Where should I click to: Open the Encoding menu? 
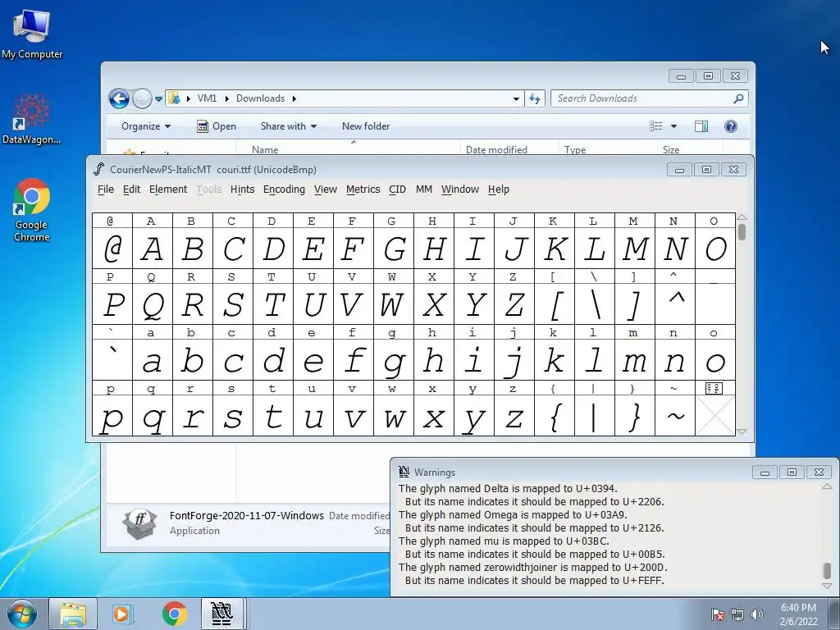click(x=284, y=189)
